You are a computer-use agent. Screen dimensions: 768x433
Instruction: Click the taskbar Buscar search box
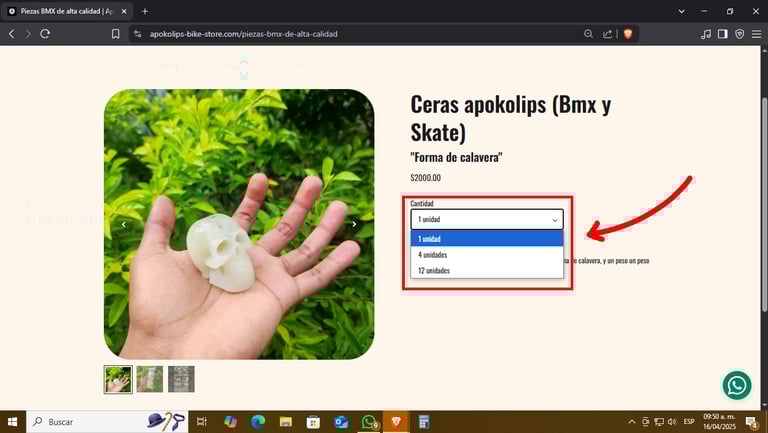pyautogui.click(x=107, y=422)
